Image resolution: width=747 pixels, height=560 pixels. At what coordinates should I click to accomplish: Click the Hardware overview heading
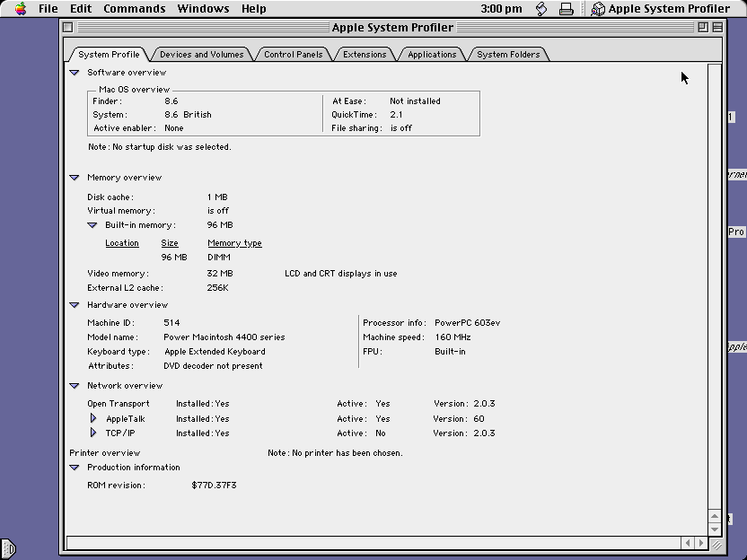coord(127,305)
